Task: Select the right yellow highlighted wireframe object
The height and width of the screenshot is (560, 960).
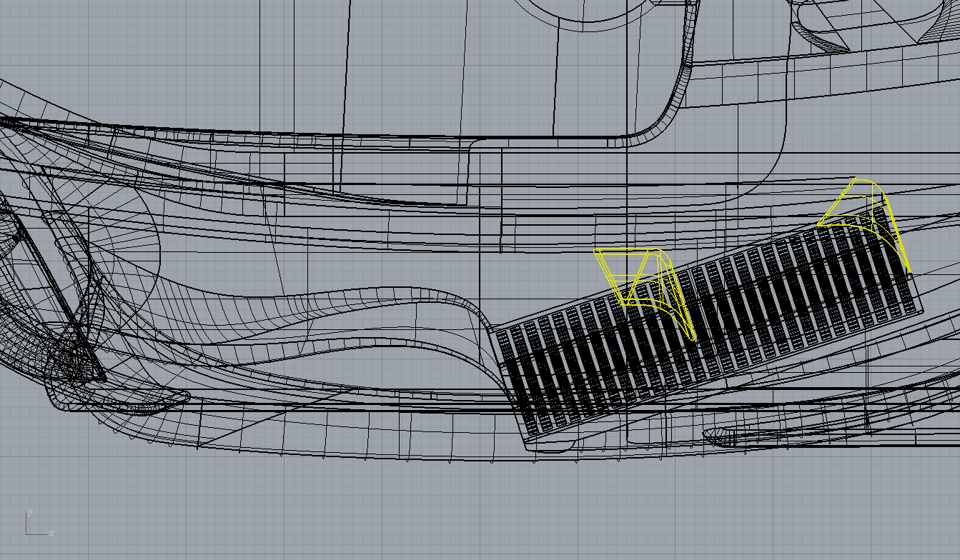Action: pyautogui.click(x=864, y=226)
